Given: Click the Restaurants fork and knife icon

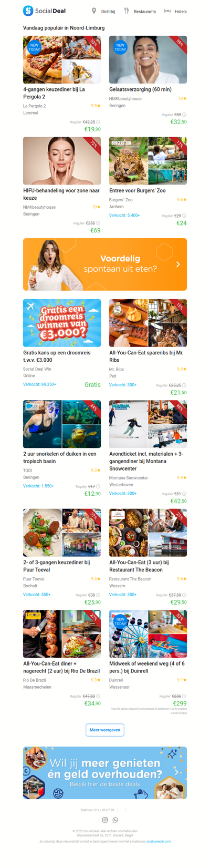Looking at the screenshot, I should 126,11.
